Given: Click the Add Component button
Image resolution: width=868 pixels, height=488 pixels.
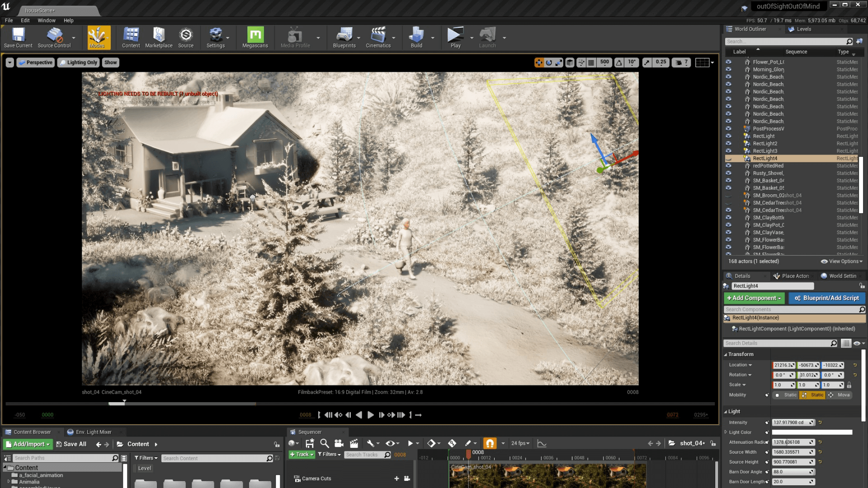Looking at the screenshot, I should coord(754,298).
